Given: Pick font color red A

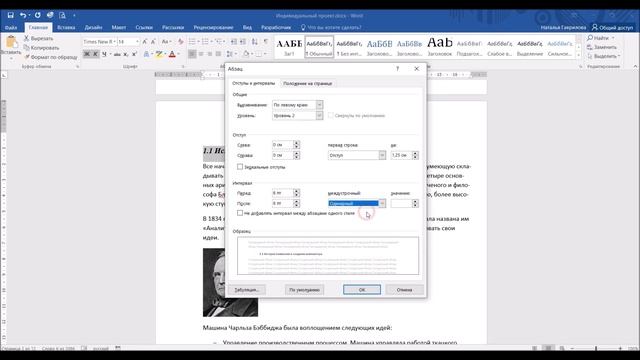Looking at the screenshot, I should click(172, 54).
